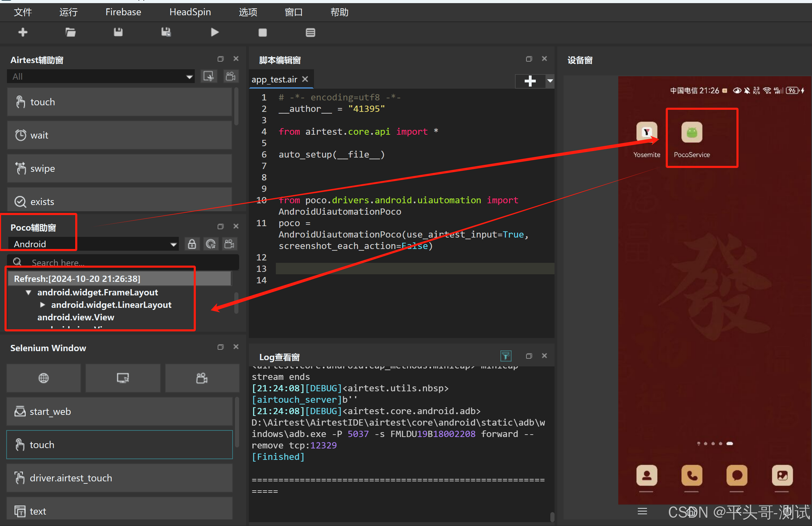Click the Run script play icon
Screen dimensions: 812x526
tap(215, 33)
